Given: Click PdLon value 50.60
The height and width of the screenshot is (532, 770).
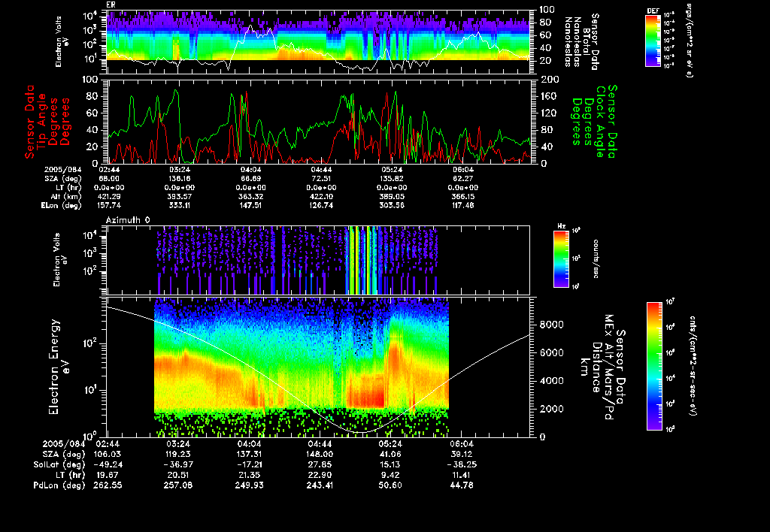Looking at the screenshot, I should (x=390, y=485).
